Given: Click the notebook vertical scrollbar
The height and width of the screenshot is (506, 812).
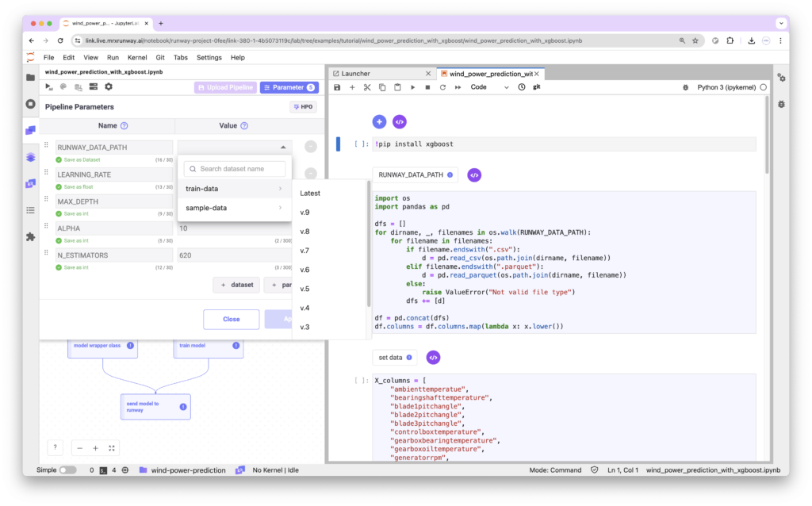Looking at the screenshot, I should tap(767, 136).
